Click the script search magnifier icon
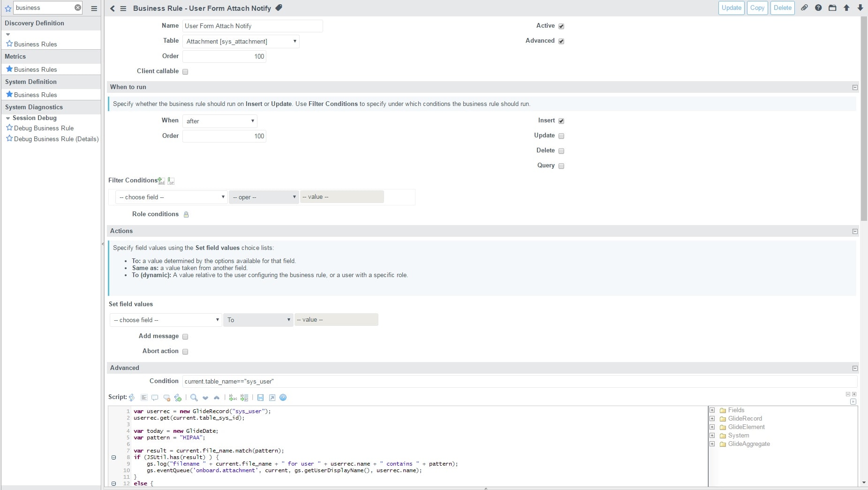This screenshot has width=868, height=490. coord(194,398)
